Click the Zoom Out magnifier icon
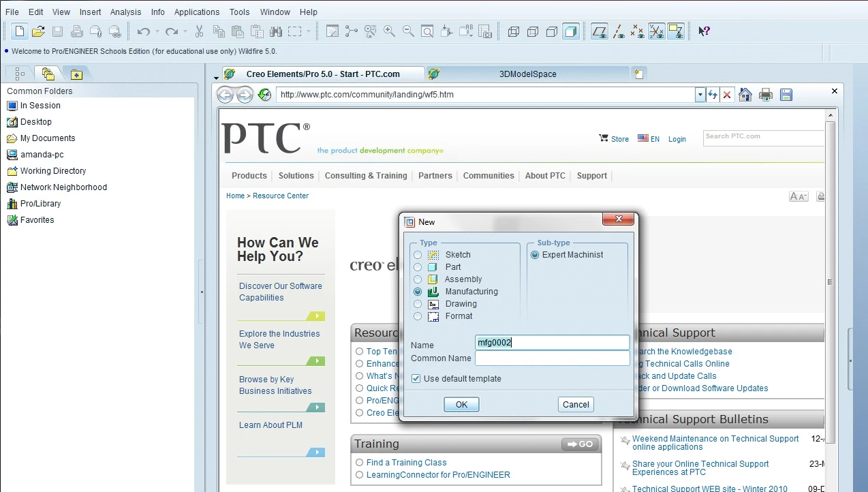868x492 pixels. (x=408, y=31)
